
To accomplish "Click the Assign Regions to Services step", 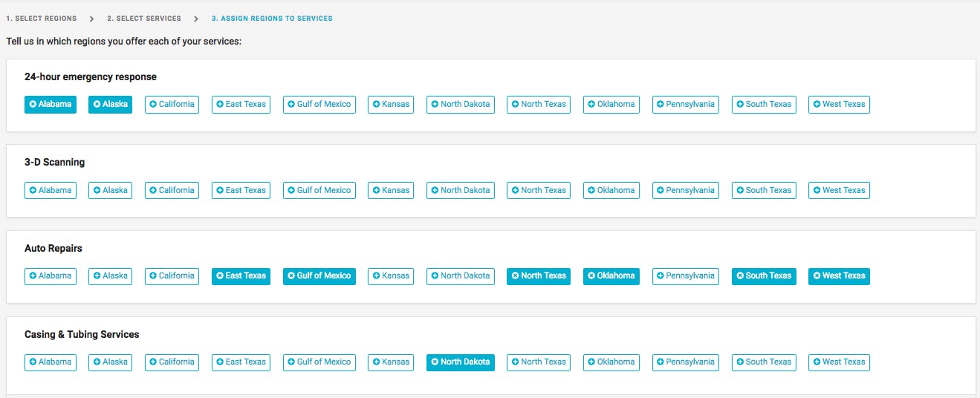I will point(272,19).
